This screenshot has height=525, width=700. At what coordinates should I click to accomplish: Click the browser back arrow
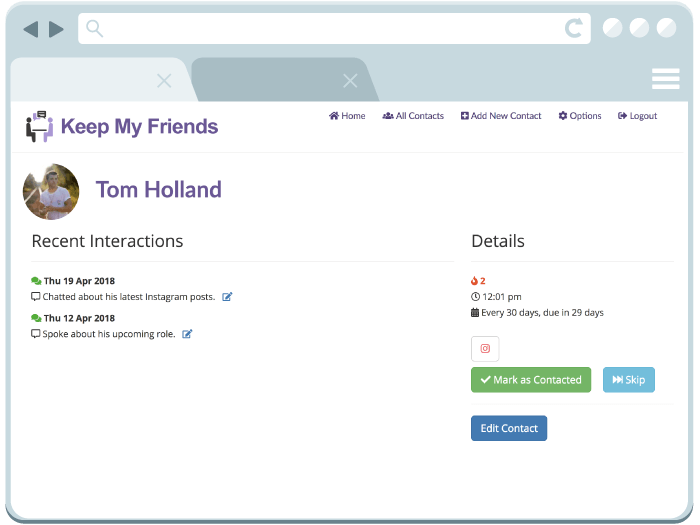[x=30, y=29]
